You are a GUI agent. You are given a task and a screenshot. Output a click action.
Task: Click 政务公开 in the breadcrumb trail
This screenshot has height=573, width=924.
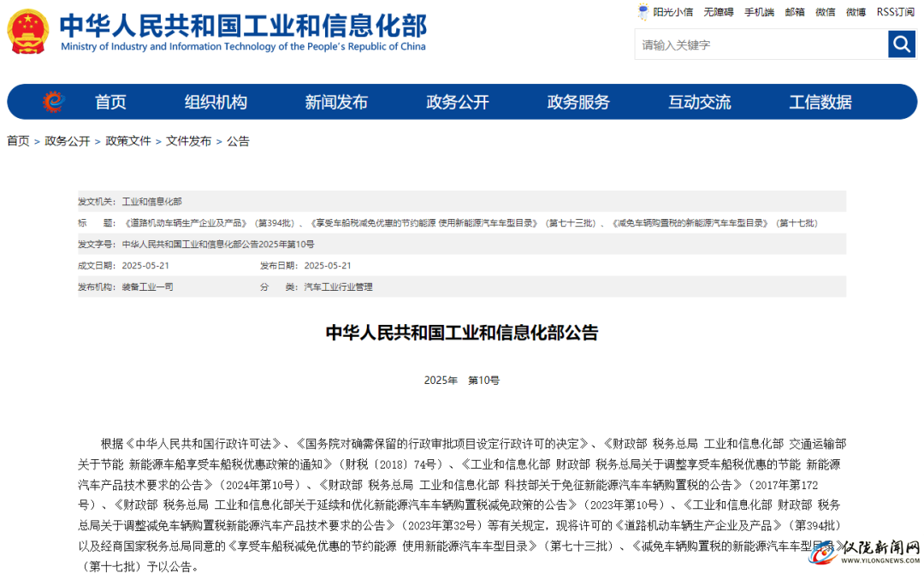[68, 141]
